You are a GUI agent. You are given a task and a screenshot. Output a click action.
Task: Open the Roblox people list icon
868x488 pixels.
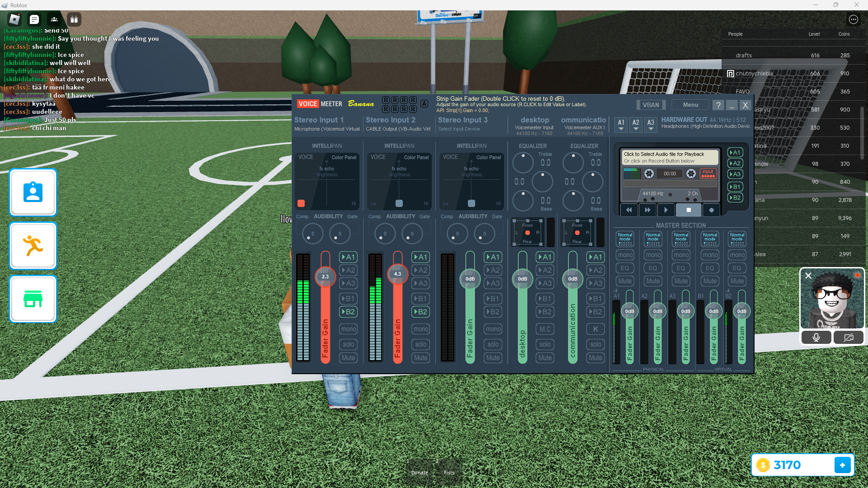(54, 19)
